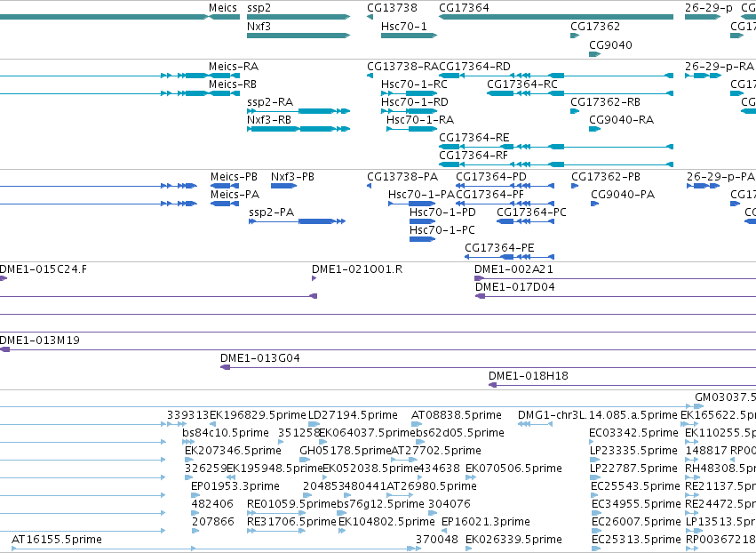Click the CG17364-RF transcript label

[473, 156]
